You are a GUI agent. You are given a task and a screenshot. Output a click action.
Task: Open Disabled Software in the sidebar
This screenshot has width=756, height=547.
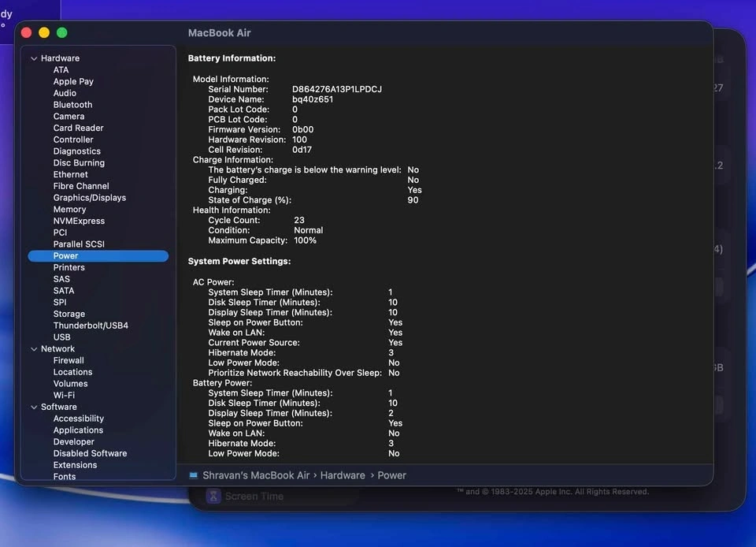click(90, 453)
